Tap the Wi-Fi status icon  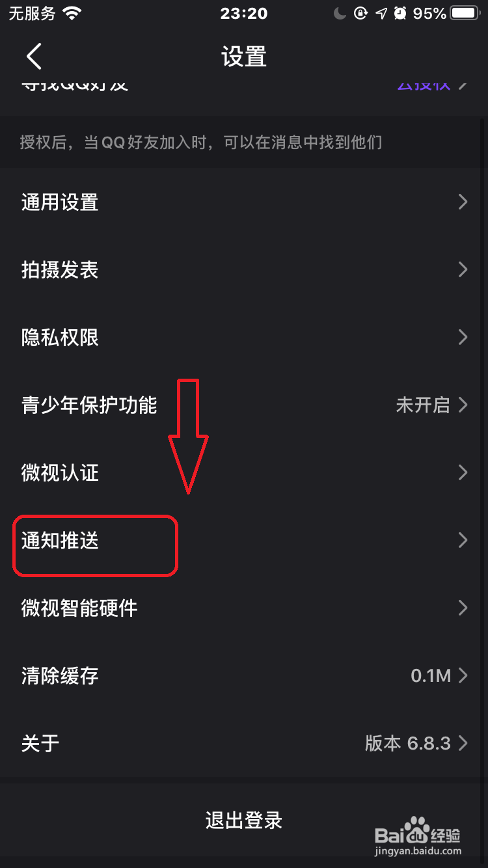point(72,13)
